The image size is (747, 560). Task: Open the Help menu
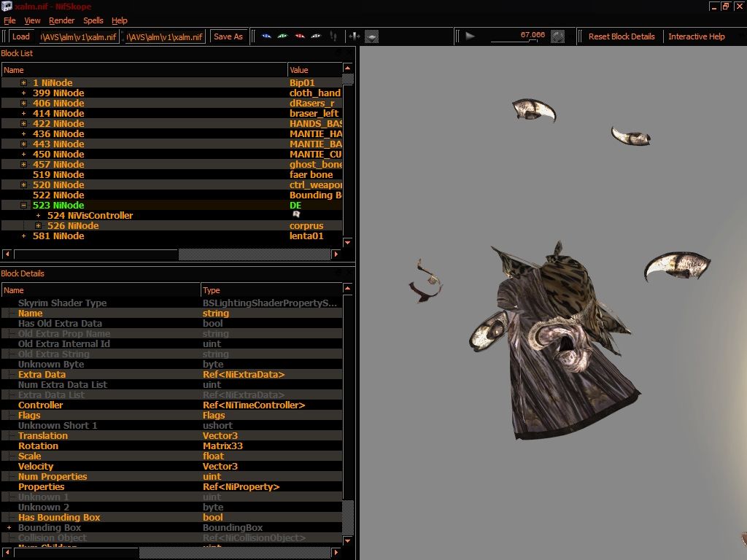coord(120,20)
